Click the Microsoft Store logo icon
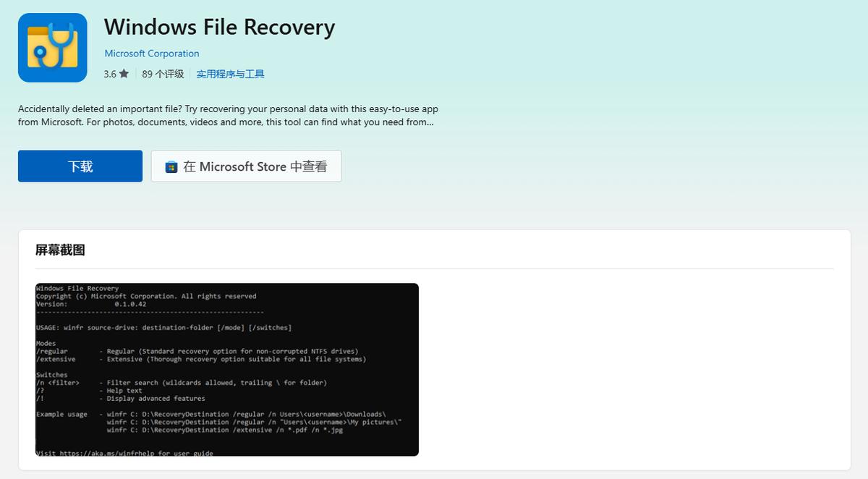 [x=171, y=166]
